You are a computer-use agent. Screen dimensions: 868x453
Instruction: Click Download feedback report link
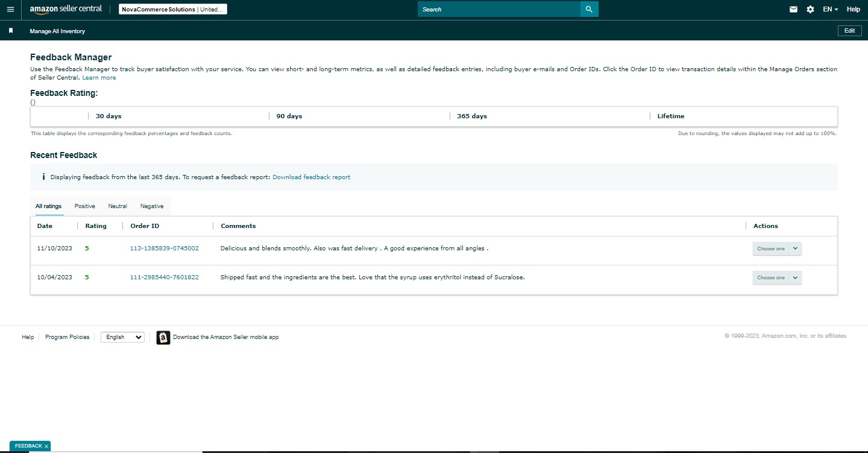click(311, 177)
